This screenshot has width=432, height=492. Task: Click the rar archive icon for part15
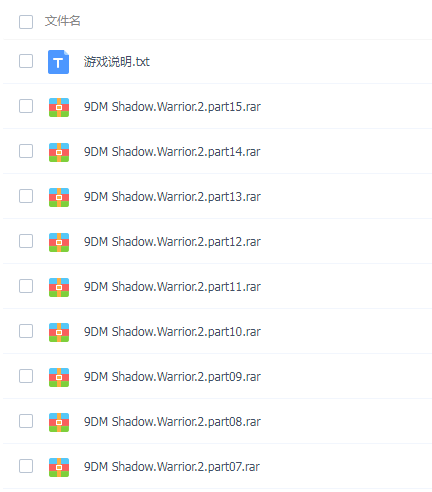pos(59,107)
